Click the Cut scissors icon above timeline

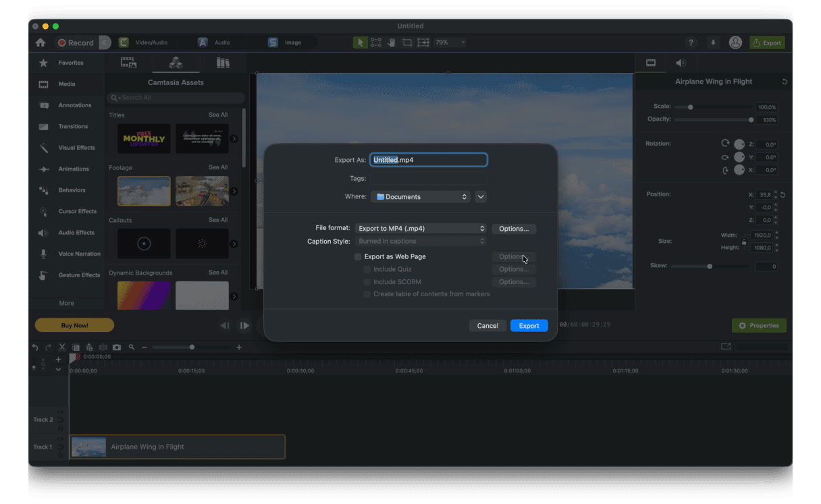tap(61, 347)
